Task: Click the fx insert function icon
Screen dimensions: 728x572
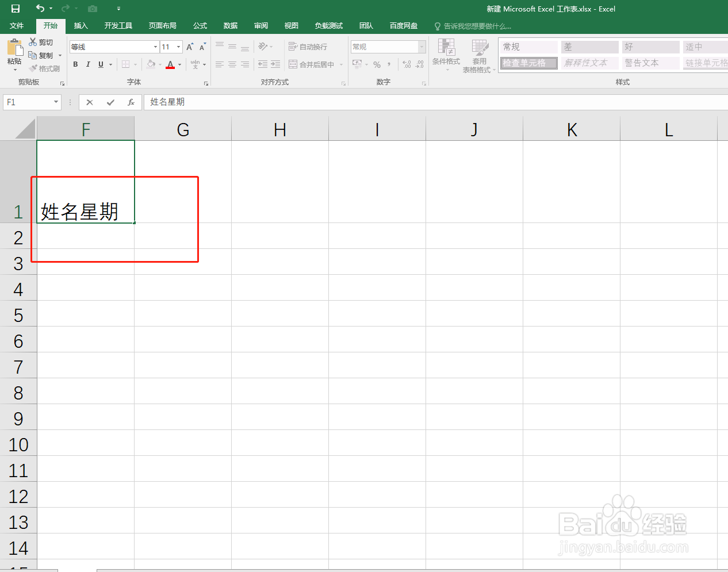Action: click(131, 102)
